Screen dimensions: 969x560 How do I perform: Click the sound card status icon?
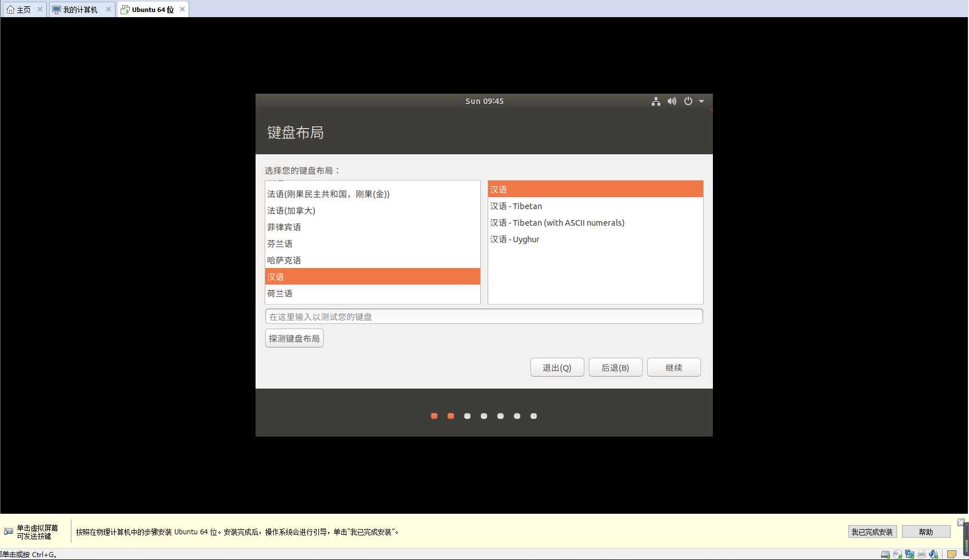point(933,554)
